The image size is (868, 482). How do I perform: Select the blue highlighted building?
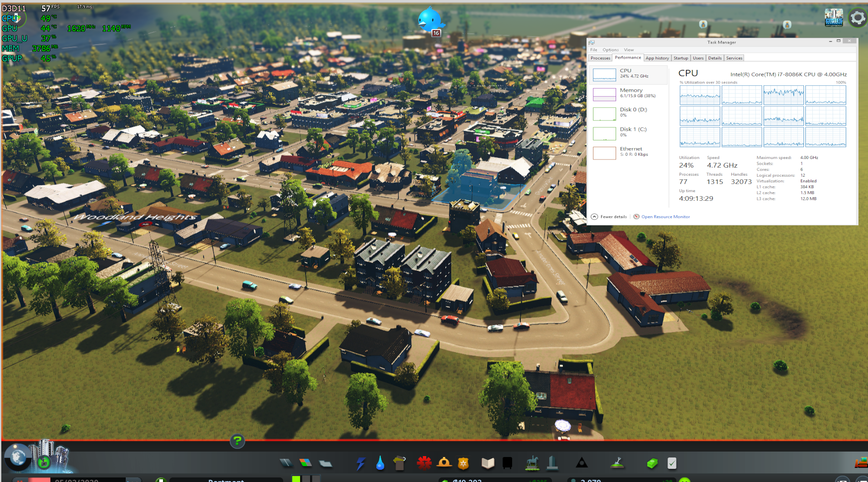(480, 183)
